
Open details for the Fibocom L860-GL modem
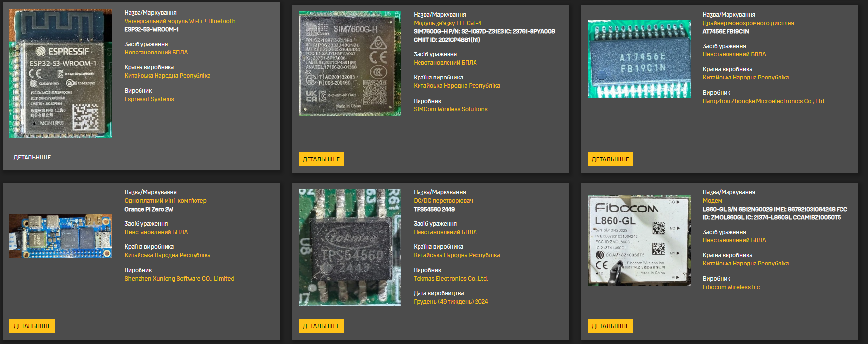[610, 326]
